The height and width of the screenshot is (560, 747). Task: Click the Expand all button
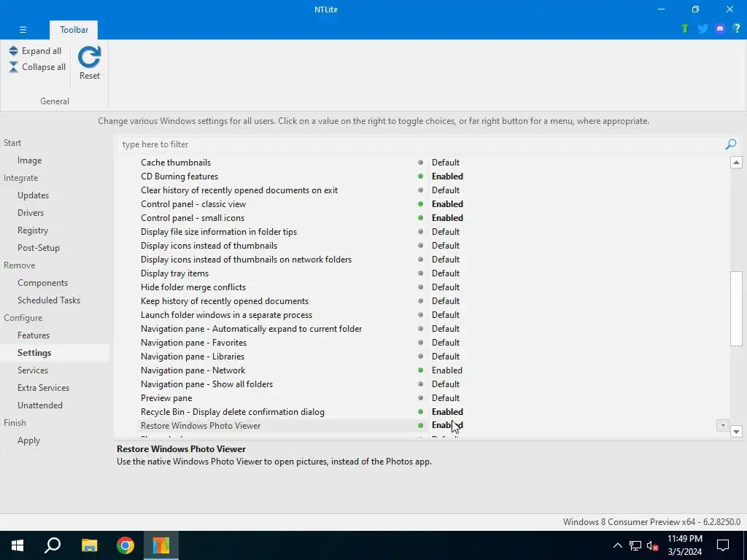(35, 51)
